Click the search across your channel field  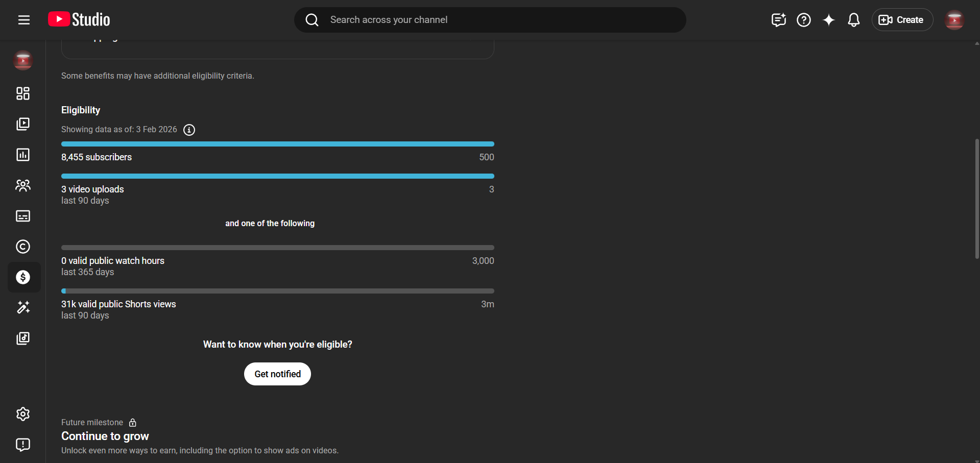click(x=490, y=20)
